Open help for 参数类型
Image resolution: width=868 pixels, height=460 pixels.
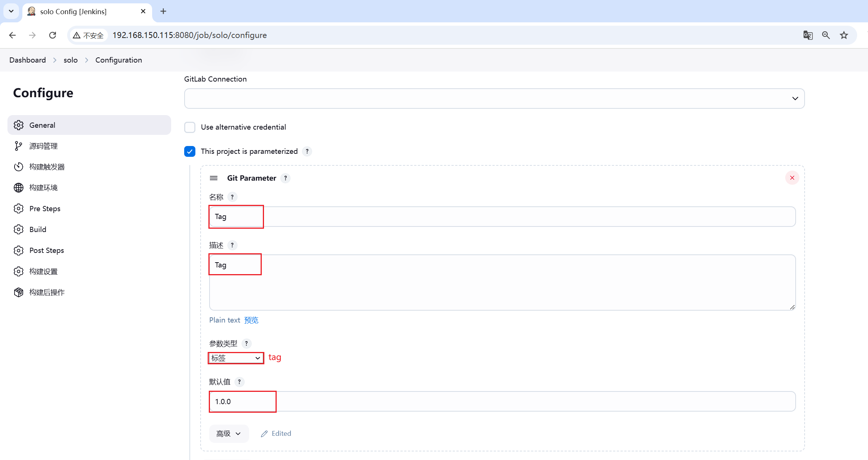pyautogui.click(x=246, y=343)
